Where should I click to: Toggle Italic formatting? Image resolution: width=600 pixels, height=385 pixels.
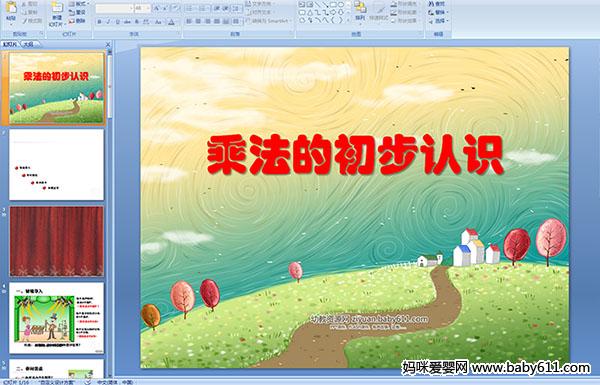[x=109, y=22]
